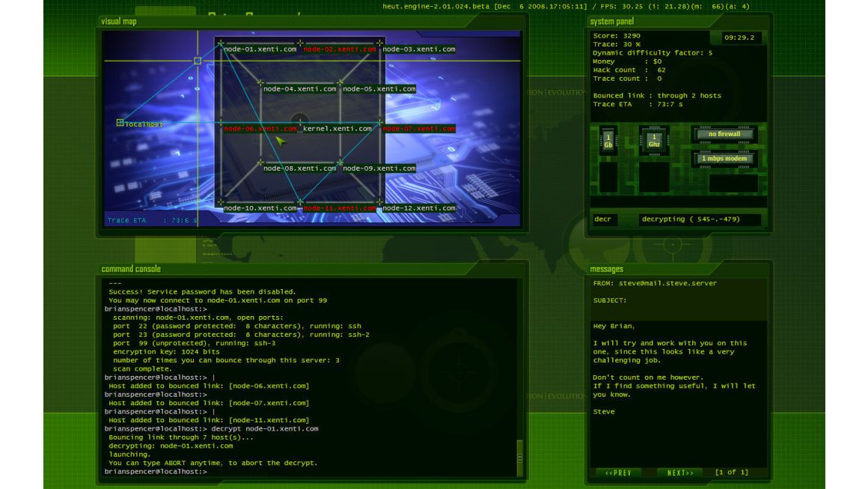The image size is (868, 489).
Task: Pick node-04.xenti.com in the visual map
Action: [299, 89]
